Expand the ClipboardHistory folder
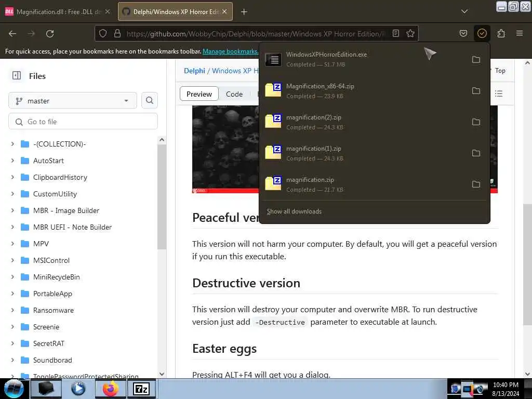This screenshot has width=532, height=399. (12, 177)
